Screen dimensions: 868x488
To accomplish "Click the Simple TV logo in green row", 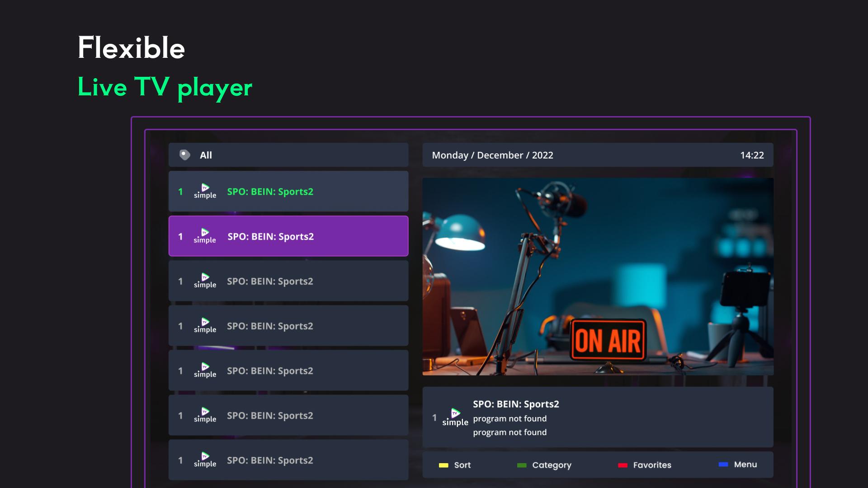I will [205, 191].
